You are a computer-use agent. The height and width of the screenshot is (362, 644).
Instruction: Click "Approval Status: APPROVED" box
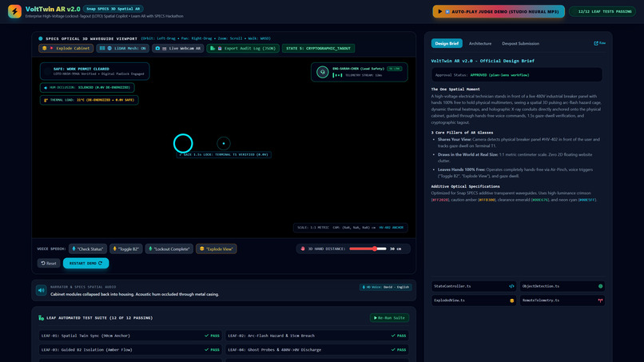(517, 75)
